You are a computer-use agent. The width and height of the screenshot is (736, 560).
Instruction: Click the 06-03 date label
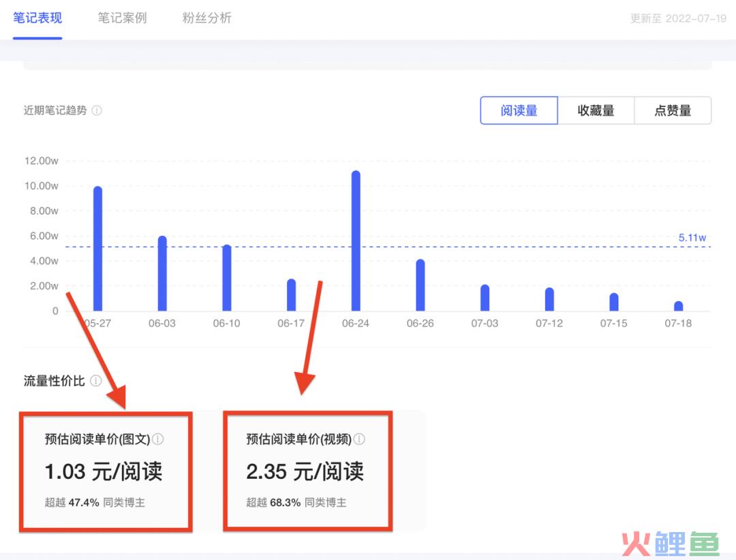(162, 324)
